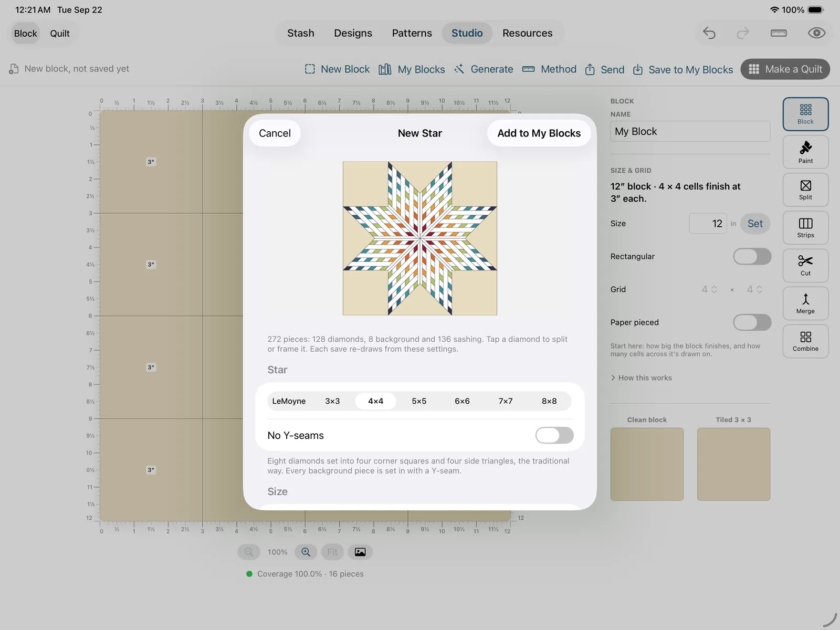Viewport: 840px width, 630px height.
Task: Zoom out with the magnifier minus icon
Action: (249, 552)
